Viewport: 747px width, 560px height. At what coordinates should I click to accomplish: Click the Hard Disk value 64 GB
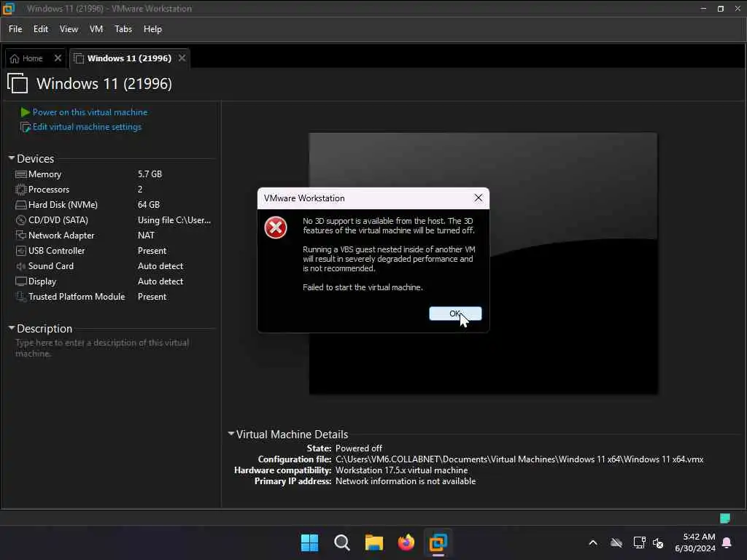tap(149, 205)
